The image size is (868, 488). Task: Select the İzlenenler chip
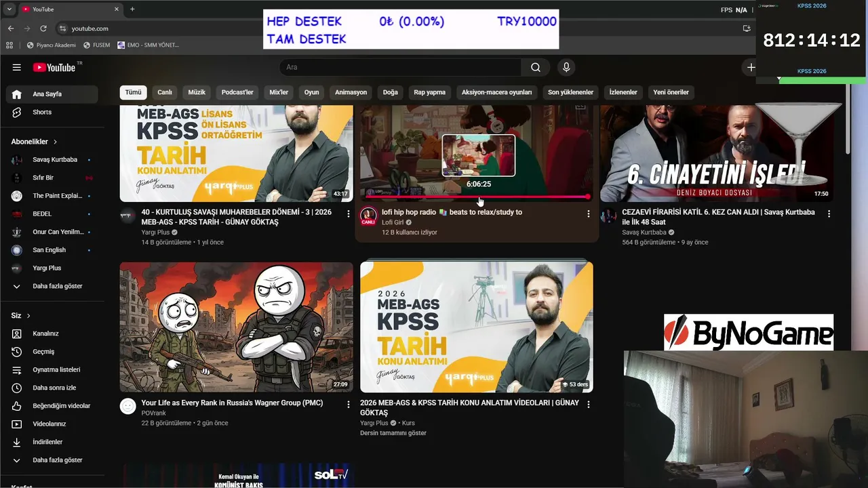point(623,92)
